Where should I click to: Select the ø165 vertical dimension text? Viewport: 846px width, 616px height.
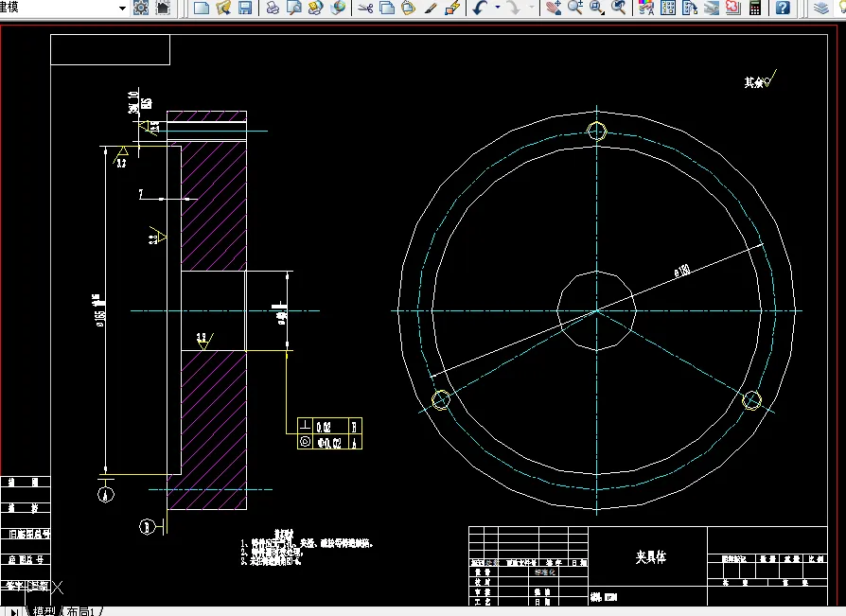(99, 311)
